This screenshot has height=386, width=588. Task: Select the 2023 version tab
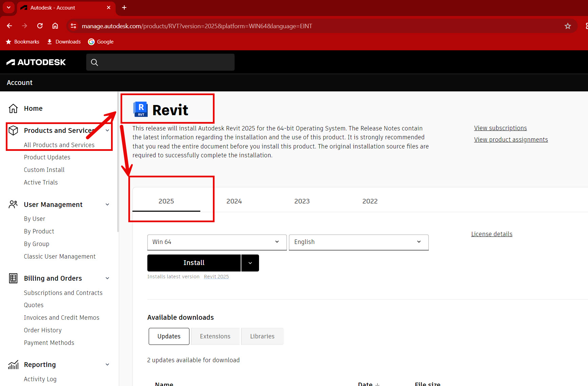(302, 201)
